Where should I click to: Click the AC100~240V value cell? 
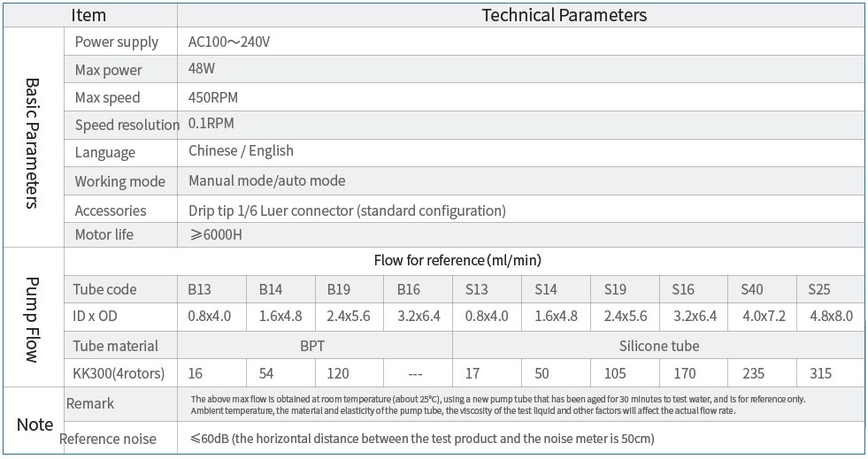coord(228,42)
